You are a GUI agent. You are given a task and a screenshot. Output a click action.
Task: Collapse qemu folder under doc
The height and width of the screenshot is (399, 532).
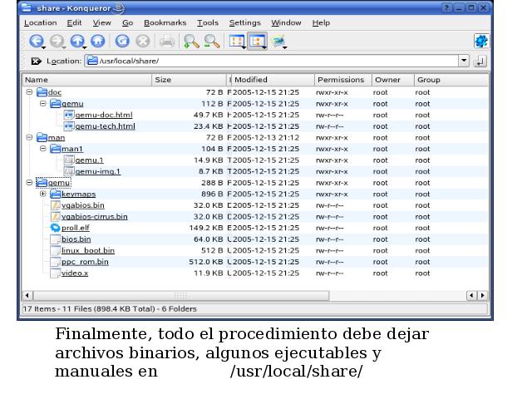pyautogui.click(x=42, y=103)
